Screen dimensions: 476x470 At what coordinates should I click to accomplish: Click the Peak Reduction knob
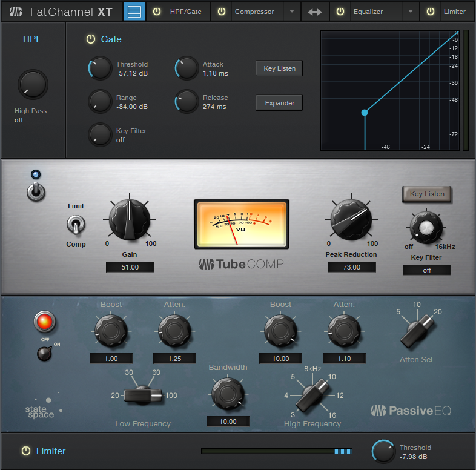tap(351, 219)
